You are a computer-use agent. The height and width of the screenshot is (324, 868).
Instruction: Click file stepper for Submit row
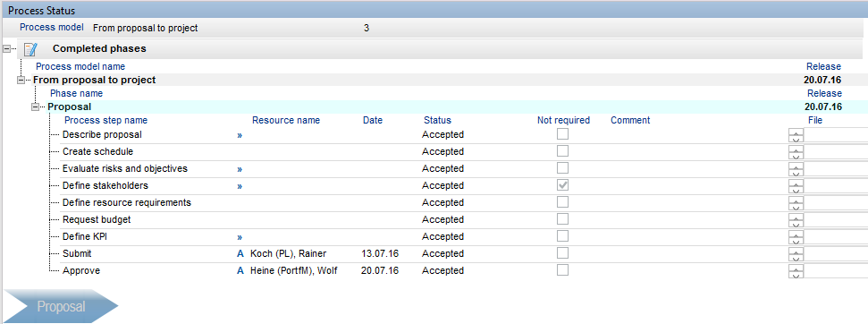796,254
